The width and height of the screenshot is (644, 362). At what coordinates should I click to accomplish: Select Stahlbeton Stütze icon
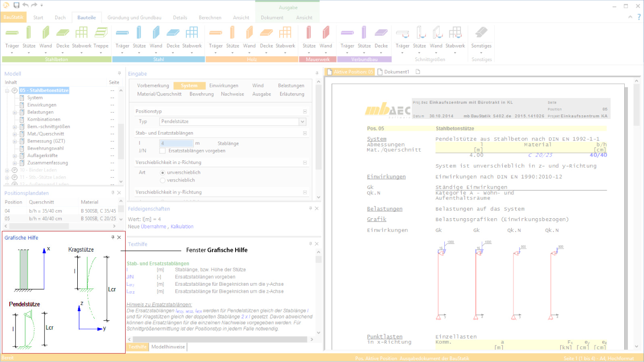pyautogui.click(x=29, y=33)
